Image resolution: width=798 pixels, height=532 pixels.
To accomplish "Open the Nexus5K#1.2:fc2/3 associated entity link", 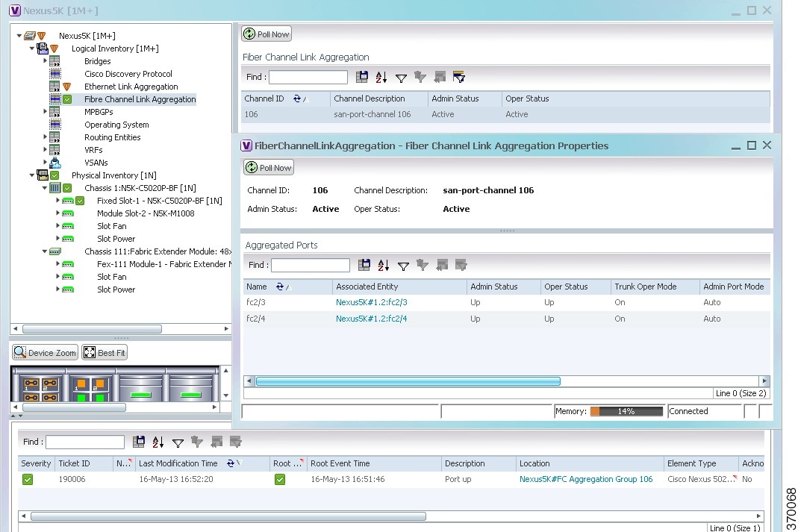I will tap(372, 303).
